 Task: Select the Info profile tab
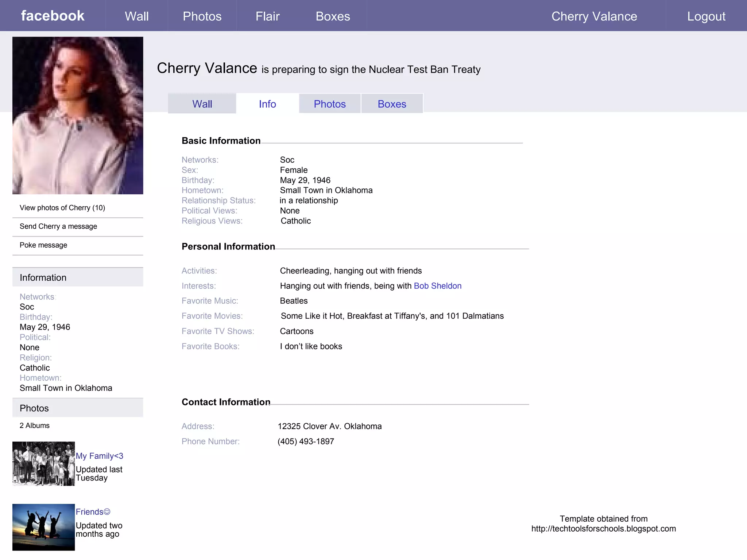[267, 104]
